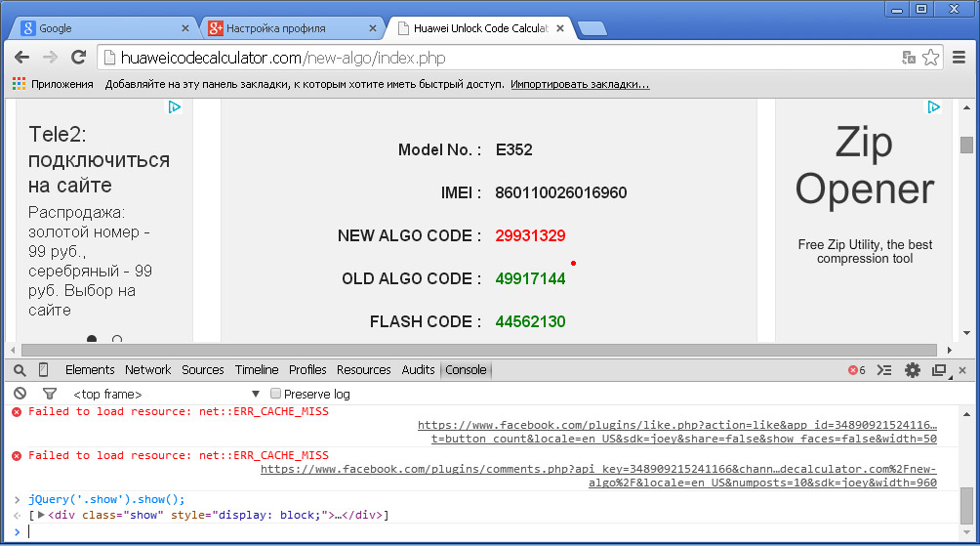Switch to the Google browser tab
The height and width of the screenshot is (546, 980).
coord(98,28)
